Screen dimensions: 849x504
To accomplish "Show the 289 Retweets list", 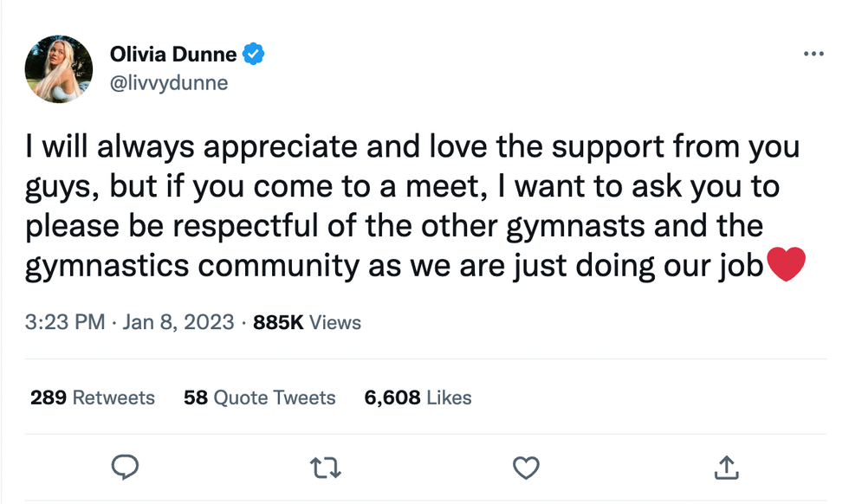I will click(x=93, y=397).
